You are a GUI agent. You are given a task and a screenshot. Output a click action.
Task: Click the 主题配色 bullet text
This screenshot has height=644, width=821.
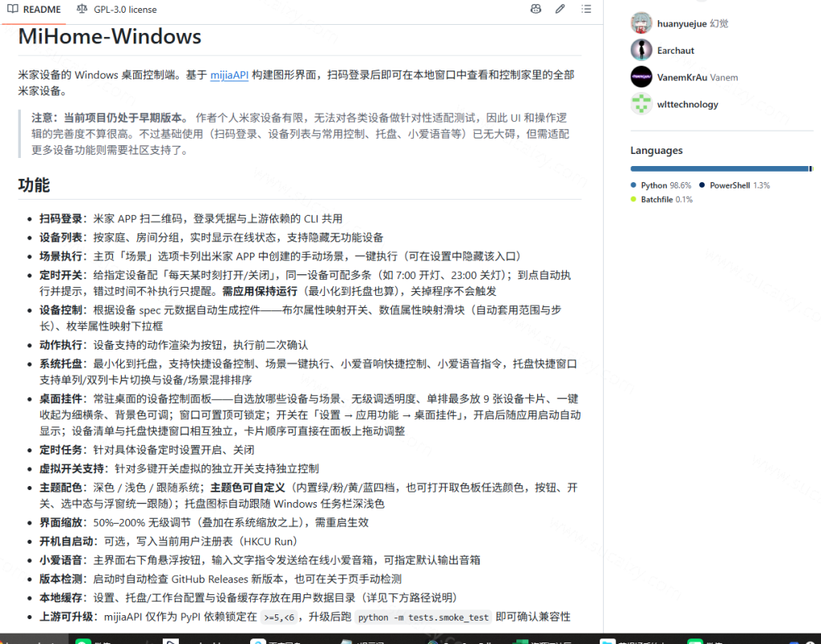[x=309, y=496]
